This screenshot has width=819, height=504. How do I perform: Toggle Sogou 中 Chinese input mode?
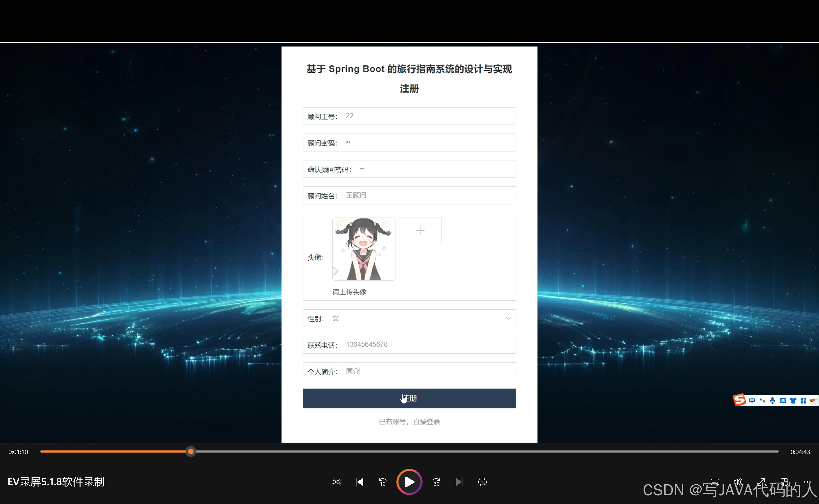coord(752,400)
